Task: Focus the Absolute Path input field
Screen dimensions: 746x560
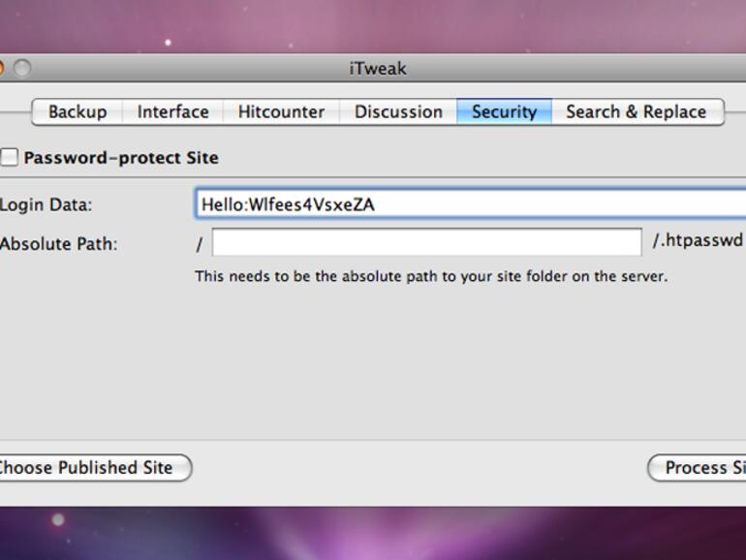Action: (x=426, y=242)
